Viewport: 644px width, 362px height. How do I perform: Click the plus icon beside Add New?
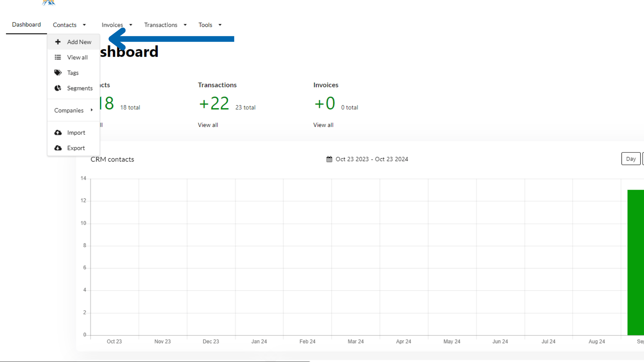pyautogui.click(x=58, y=42)
